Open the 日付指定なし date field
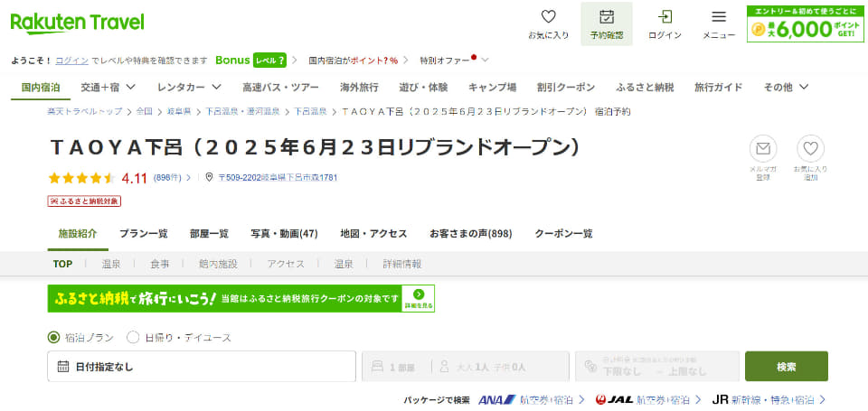 tap(202, 366)
